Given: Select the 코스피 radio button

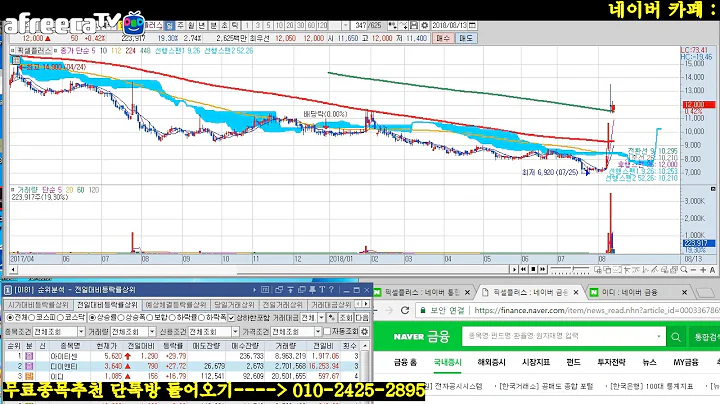Looking at the screenshot, I should (32, 317).
